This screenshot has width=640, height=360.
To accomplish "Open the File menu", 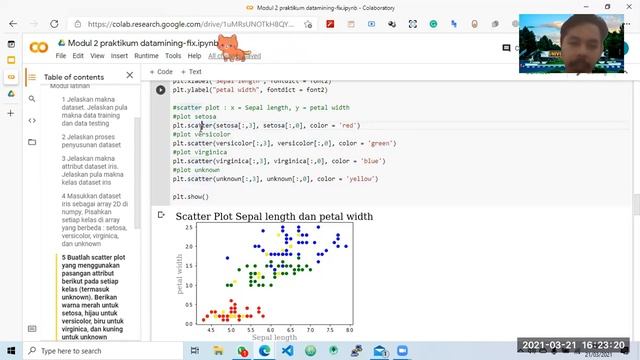I will 61,56.
